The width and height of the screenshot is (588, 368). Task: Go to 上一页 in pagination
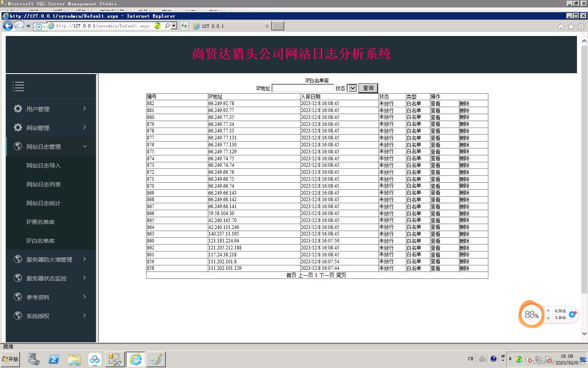tap(305, 275)
